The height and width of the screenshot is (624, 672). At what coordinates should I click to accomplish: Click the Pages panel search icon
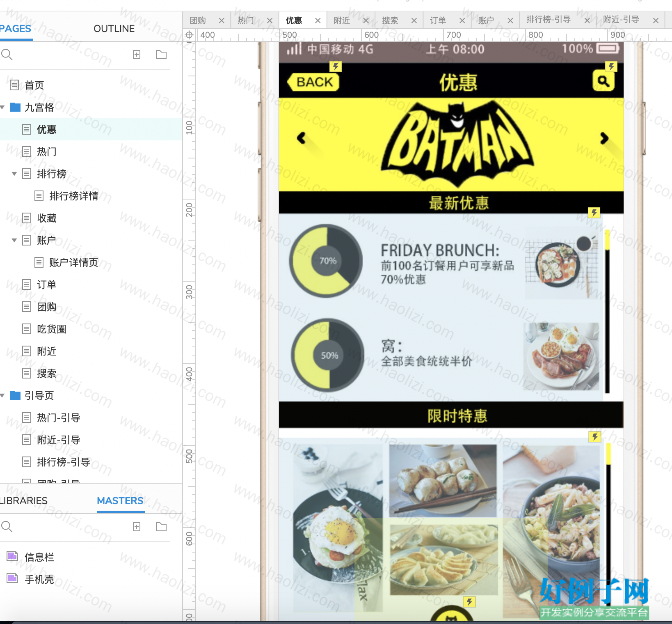[7, 55]
